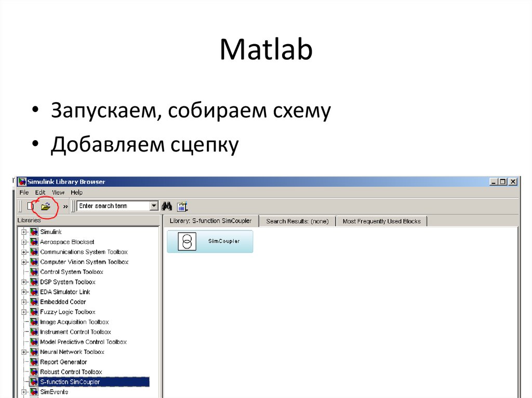Open the Search Results tab
This screenshot has width=532, height=398.
297,221
